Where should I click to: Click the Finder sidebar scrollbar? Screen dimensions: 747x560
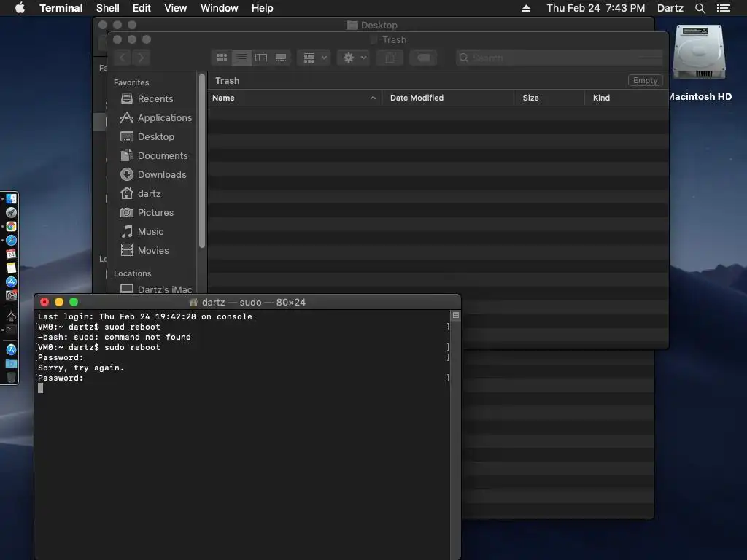click(202, 161)
